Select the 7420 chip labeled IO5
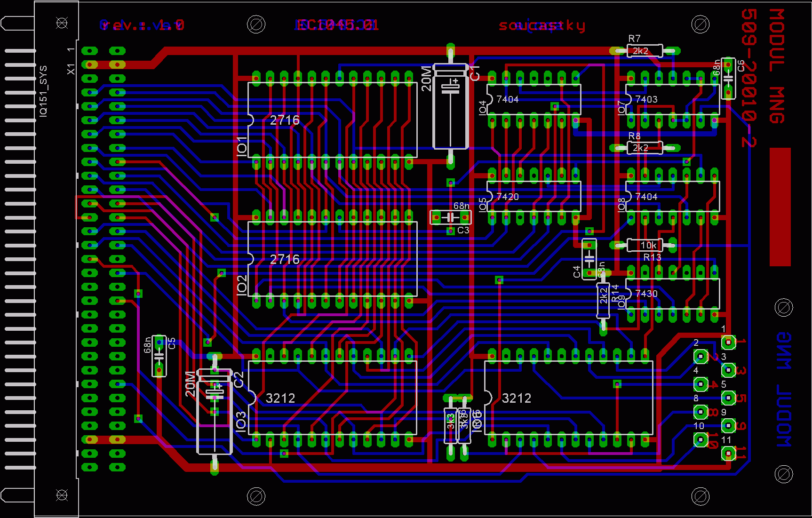The width and height of the screenshot is (812, 518). click(x=533, y=197)
